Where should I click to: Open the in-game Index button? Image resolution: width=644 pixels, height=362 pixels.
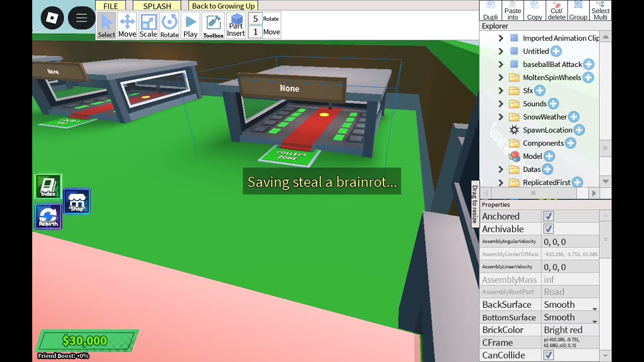click(x=48, y=187)
